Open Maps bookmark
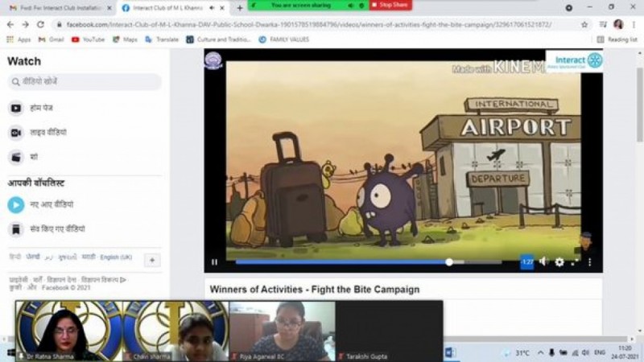 [x=126, y=39]
